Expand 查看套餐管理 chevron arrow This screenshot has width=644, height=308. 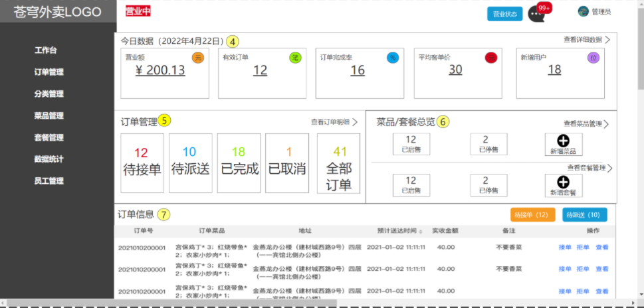point(609,168)
